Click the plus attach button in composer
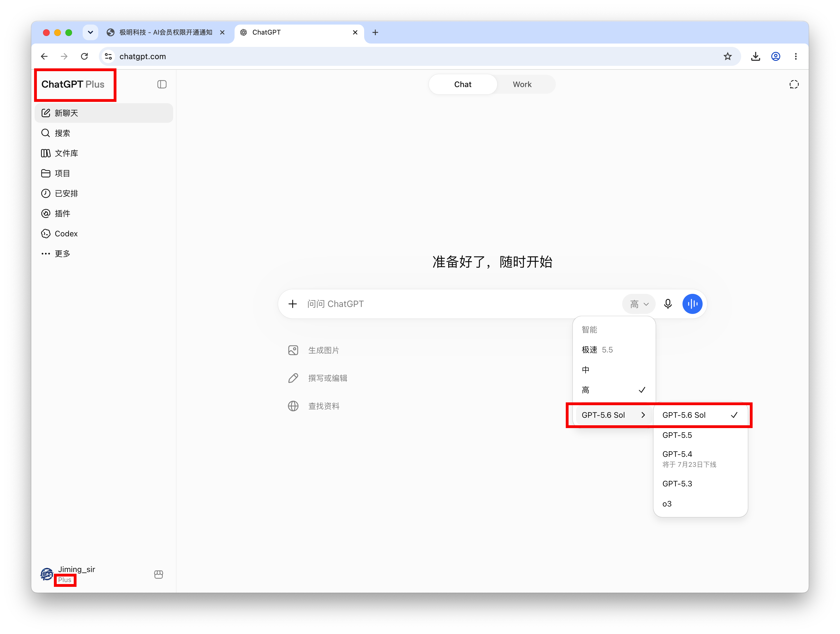This screenshot has width=840, height=634. [x=292, y=304]
